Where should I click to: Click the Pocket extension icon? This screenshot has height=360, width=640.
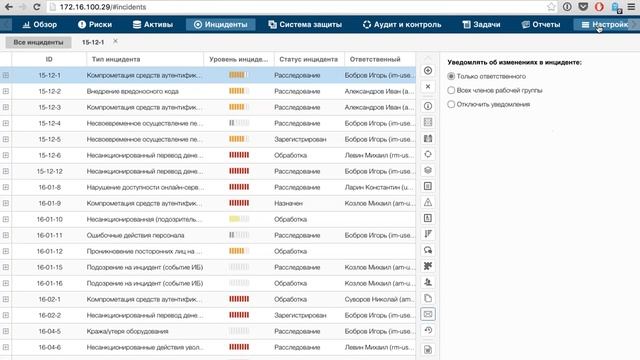coord(583,7)
